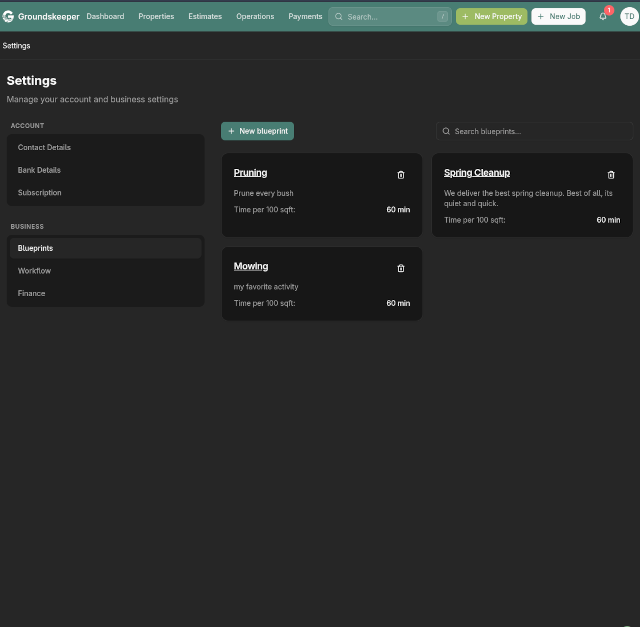
Task: Click the trash icon on Mowing card
Action: coord(401,268)
